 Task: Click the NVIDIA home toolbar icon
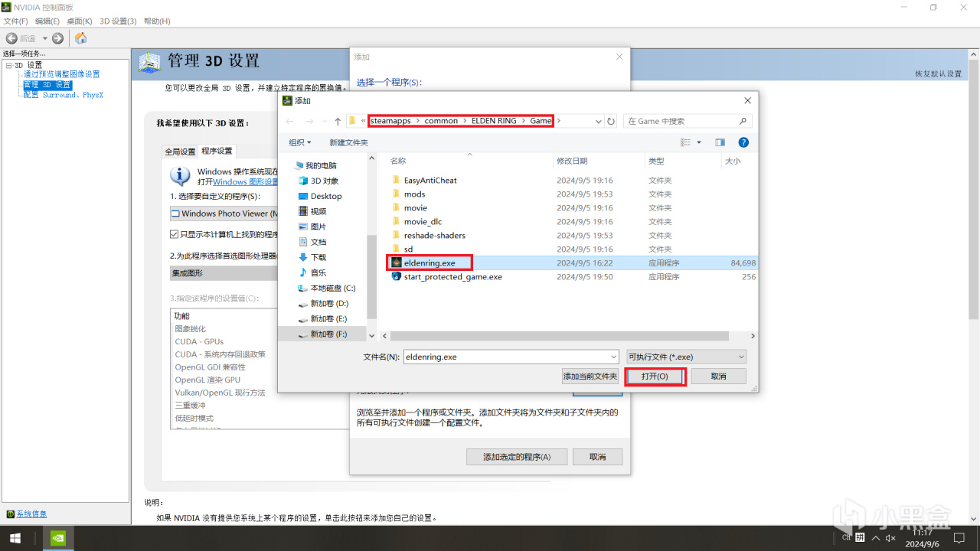(x=80, y=38)
